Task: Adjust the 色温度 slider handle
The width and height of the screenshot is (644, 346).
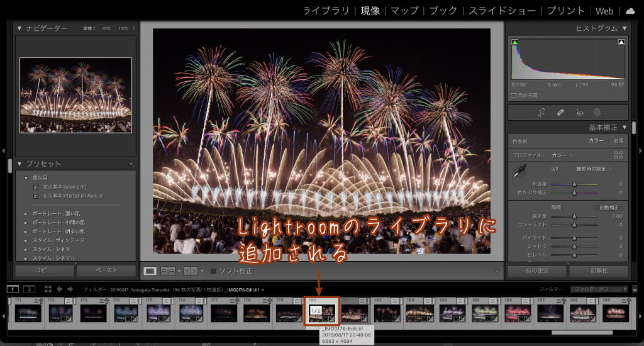Action: [574, 184]
